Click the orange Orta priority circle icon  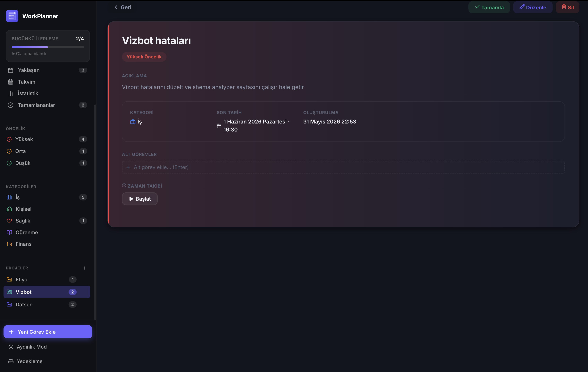coord(9,151)
